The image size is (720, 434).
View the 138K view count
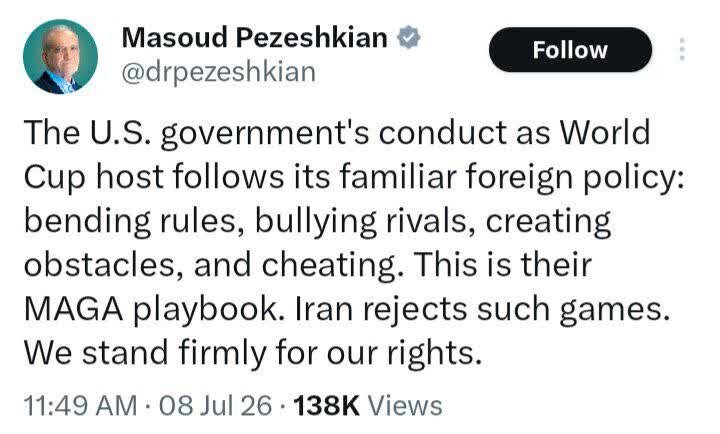(326, 406)
